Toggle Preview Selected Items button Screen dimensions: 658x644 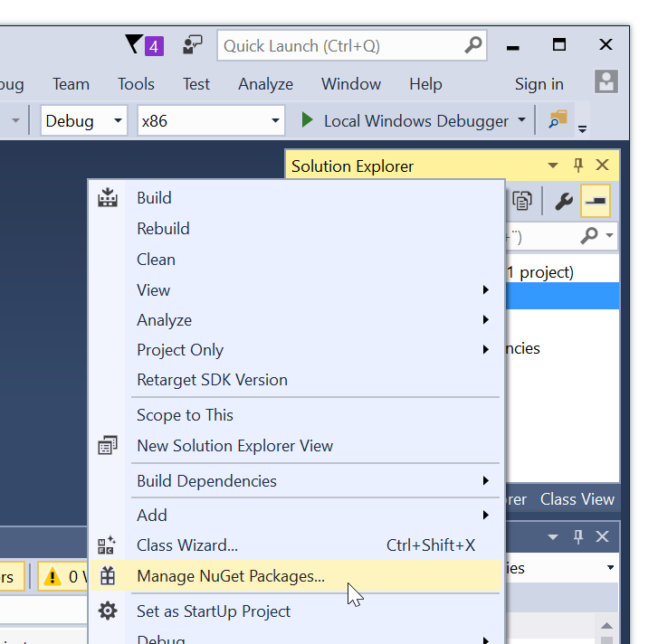[x=596, y=201]
